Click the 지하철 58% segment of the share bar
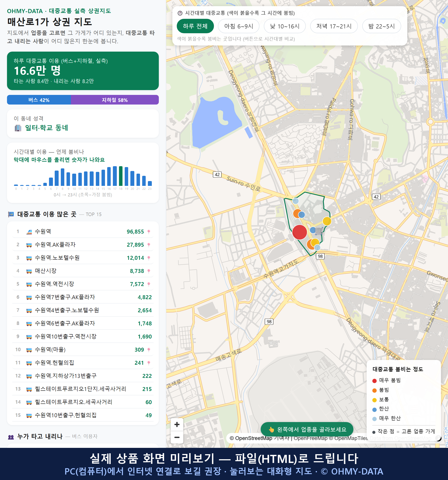 (x=115, y=100)
